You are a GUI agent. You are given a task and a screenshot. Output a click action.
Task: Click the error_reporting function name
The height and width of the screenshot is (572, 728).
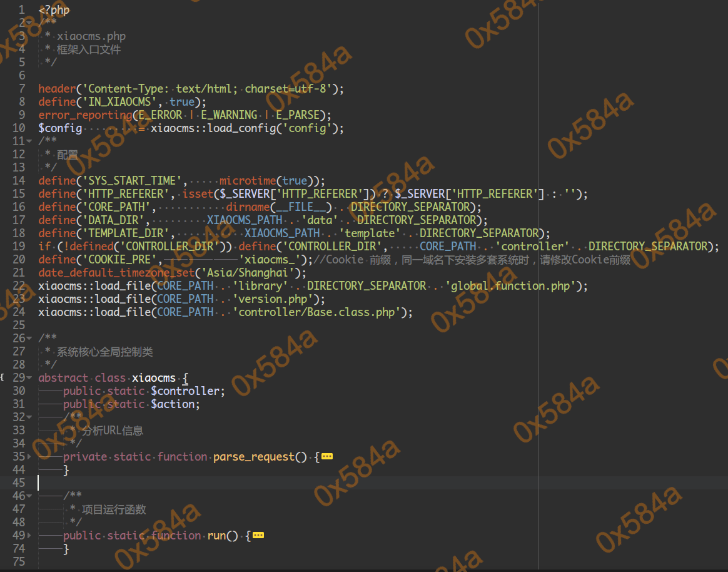[x=85, y=115]
